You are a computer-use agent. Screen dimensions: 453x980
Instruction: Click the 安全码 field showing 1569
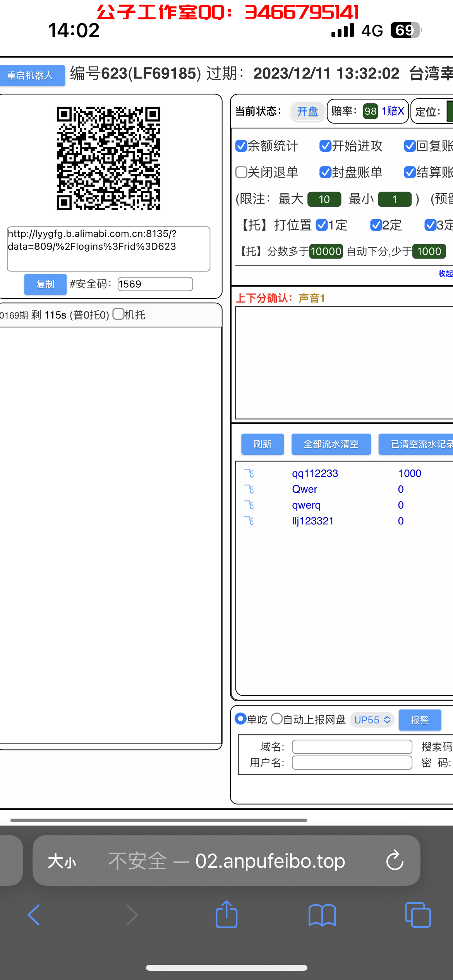coord(155,284)
